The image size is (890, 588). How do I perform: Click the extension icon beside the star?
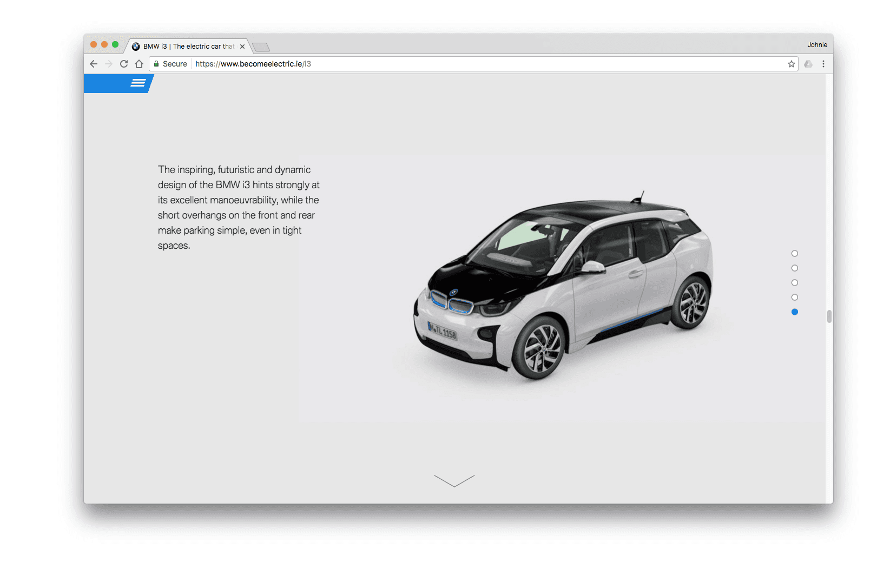[x=808, y=64]
